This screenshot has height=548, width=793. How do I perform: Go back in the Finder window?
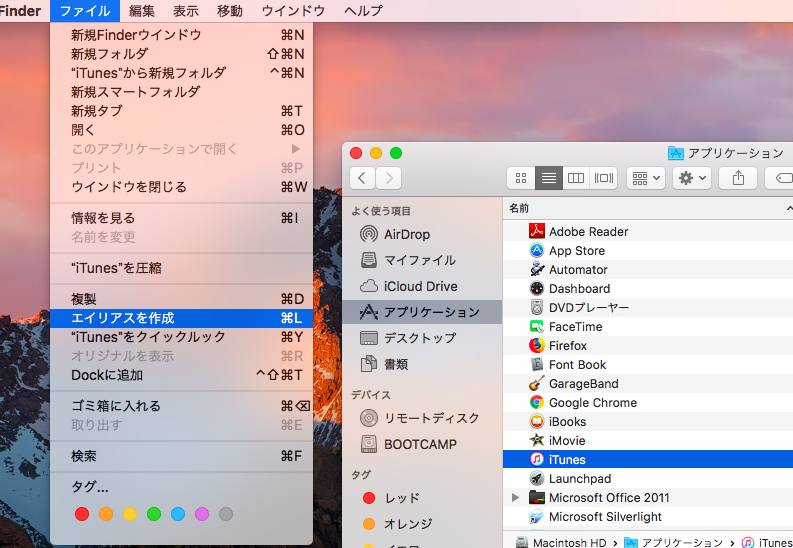362,178
